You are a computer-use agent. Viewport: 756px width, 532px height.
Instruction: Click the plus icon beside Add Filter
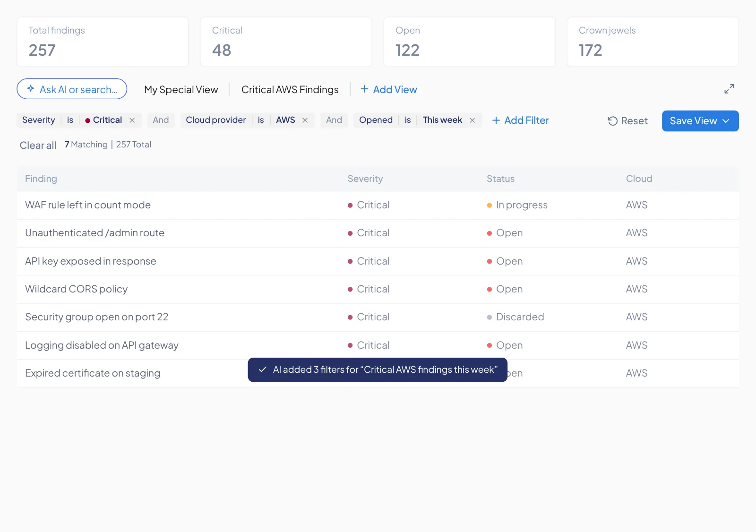point(496,120)
